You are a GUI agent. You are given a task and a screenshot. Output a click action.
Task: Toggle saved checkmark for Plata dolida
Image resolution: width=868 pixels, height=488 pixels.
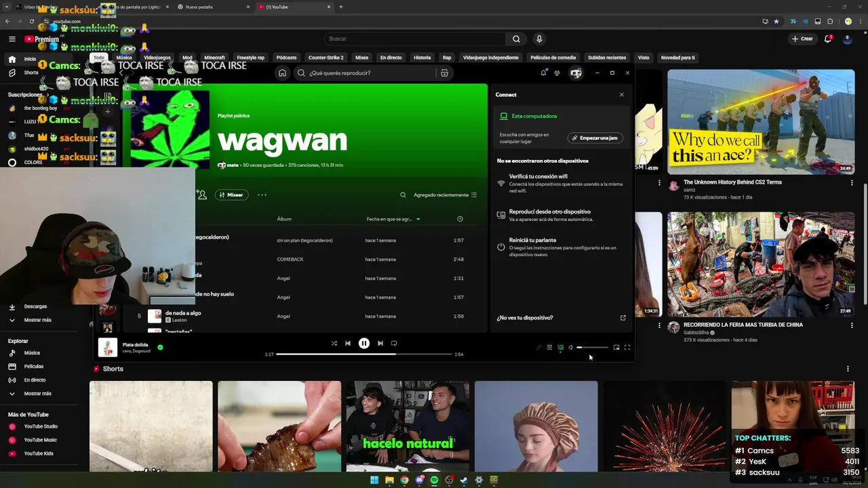pyautogui.click(x=160, y=347)
